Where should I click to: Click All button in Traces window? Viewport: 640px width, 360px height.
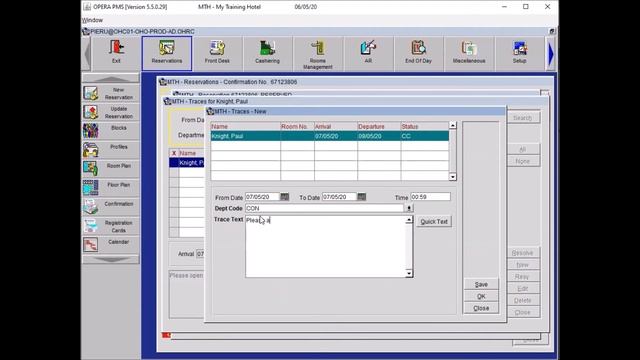click(x=522, y=149)
